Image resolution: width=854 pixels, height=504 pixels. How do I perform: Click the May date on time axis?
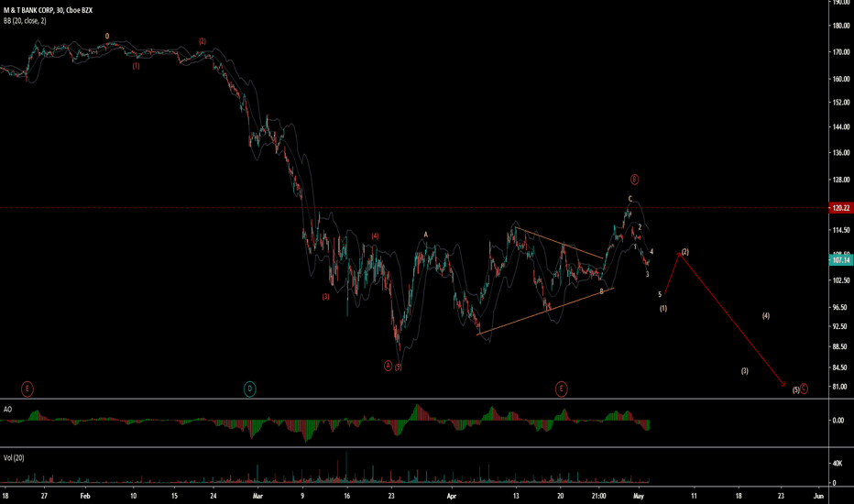point(639,497)
